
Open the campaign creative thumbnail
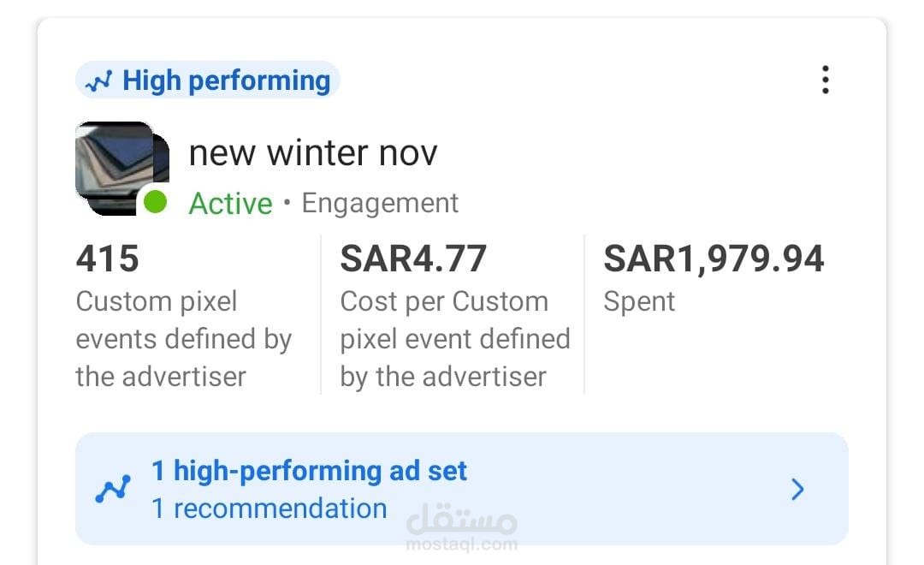click(x=117, y=164)
